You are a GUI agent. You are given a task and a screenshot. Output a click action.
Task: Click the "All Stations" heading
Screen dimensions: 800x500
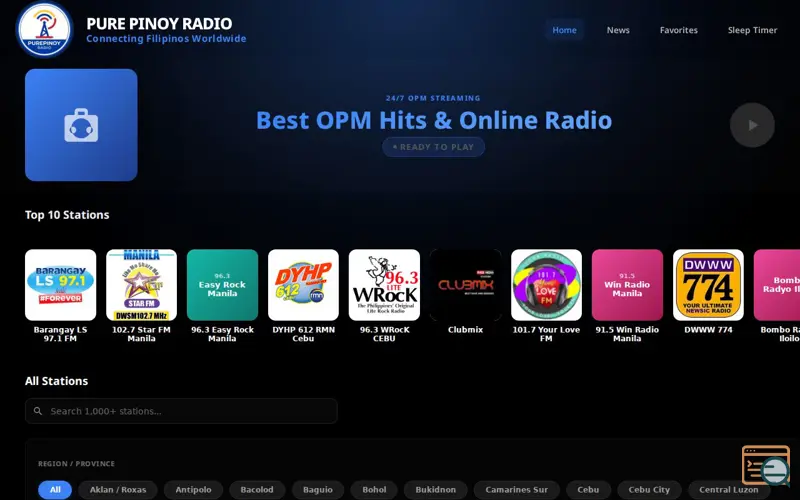[56, 381]
